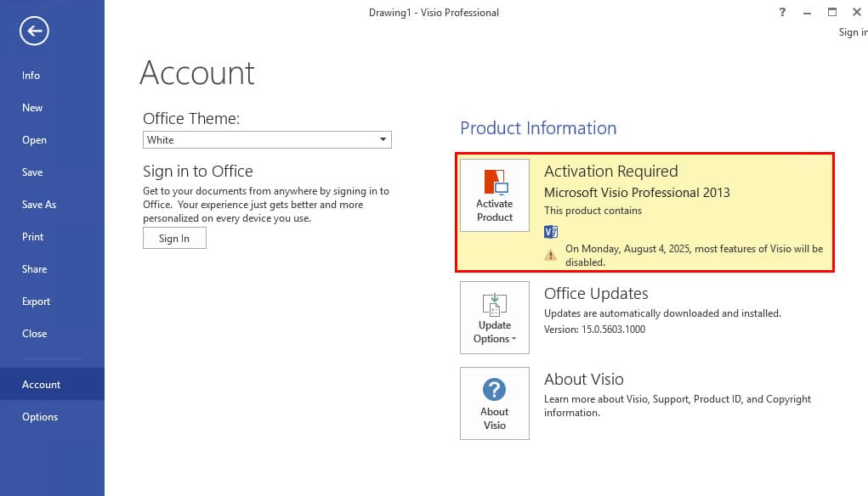Image resolution: width=868 pixels, height=496 pixels.
Task: Go back using the circled arrow icon
Action: tap(34, 31)
